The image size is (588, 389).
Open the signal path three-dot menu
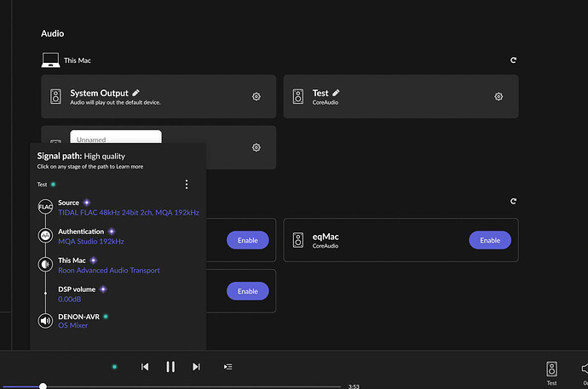187,184
